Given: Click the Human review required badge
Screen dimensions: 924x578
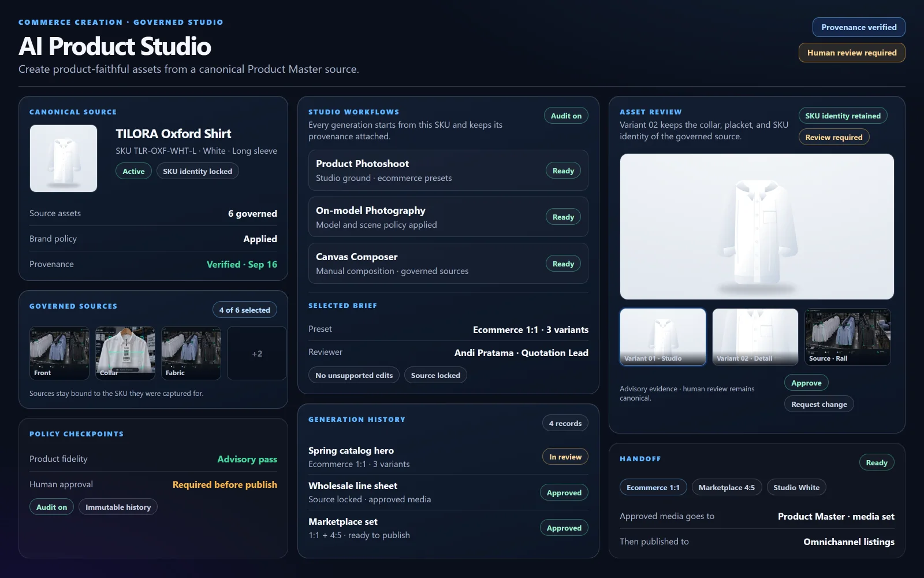Looking at the screenshot, I should coord(852,53).
